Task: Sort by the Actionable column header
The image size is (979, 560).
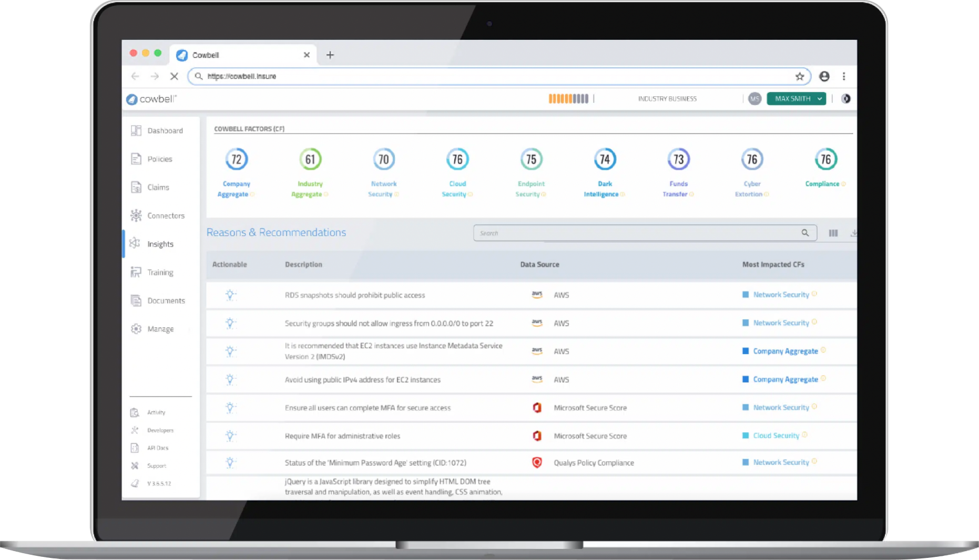Action: (229, 264)
